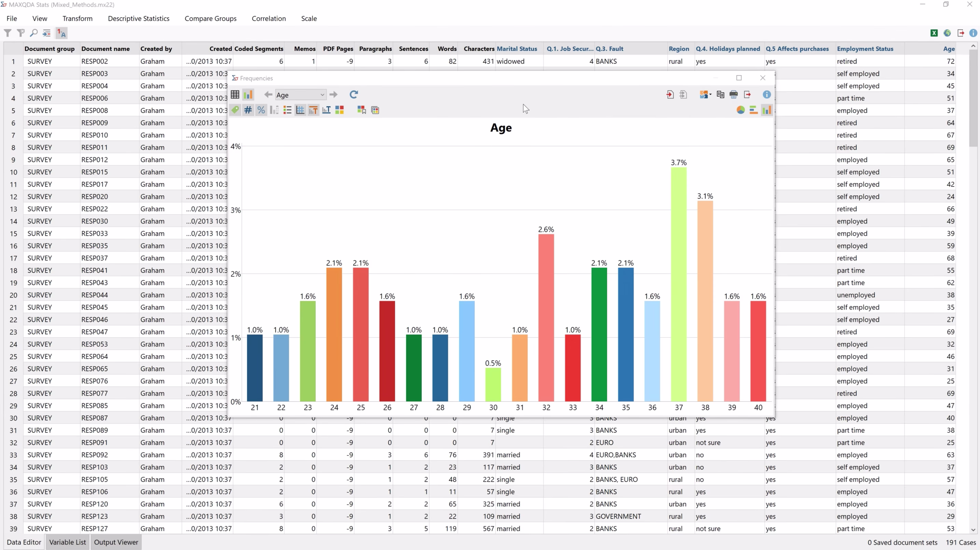Toggle percentage values display
This screenshot has height=550, width=980.
coord(261,110)
